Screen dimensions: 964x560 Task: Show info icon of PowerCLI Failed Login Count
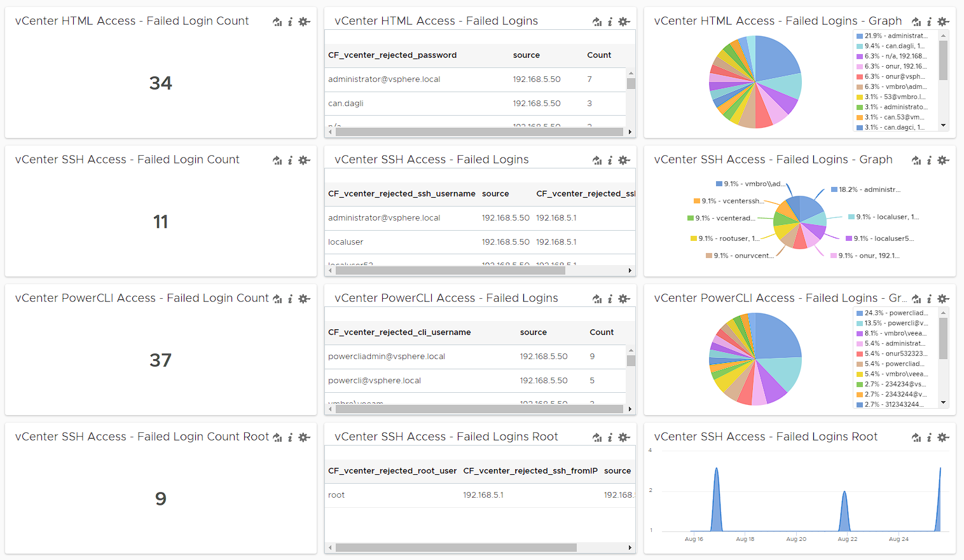click(290, 299)
